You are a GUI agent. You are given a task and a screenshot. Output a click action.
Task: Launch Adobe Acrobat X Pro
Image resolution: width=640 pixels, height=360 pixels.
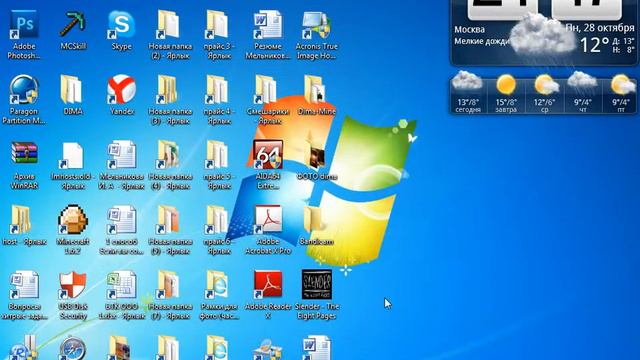click(x=267, y=230)
